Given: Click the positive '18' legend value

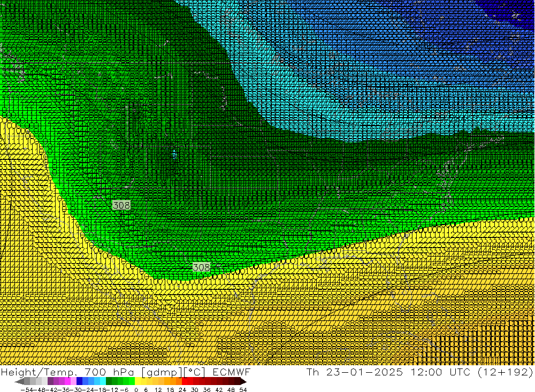Looking at the screenshot, I should [x=170, y=389].
